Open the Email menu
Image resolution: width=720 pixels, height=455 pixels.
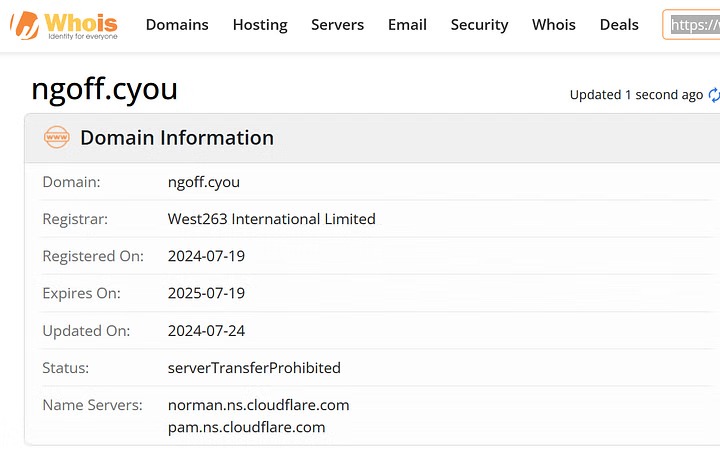tap(407, 25)
